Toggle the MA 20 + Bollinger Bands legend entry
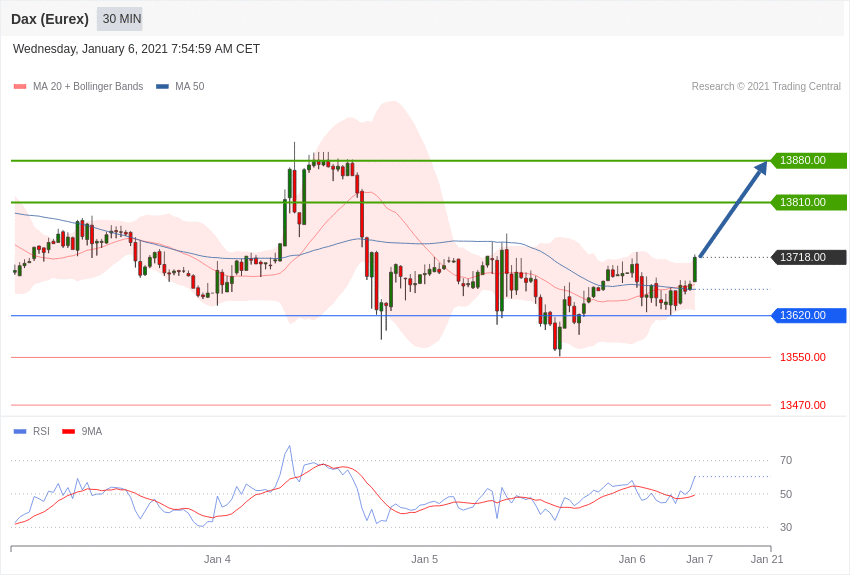The height and width of the screenshot is (576, 850). (x=79, y=86)
